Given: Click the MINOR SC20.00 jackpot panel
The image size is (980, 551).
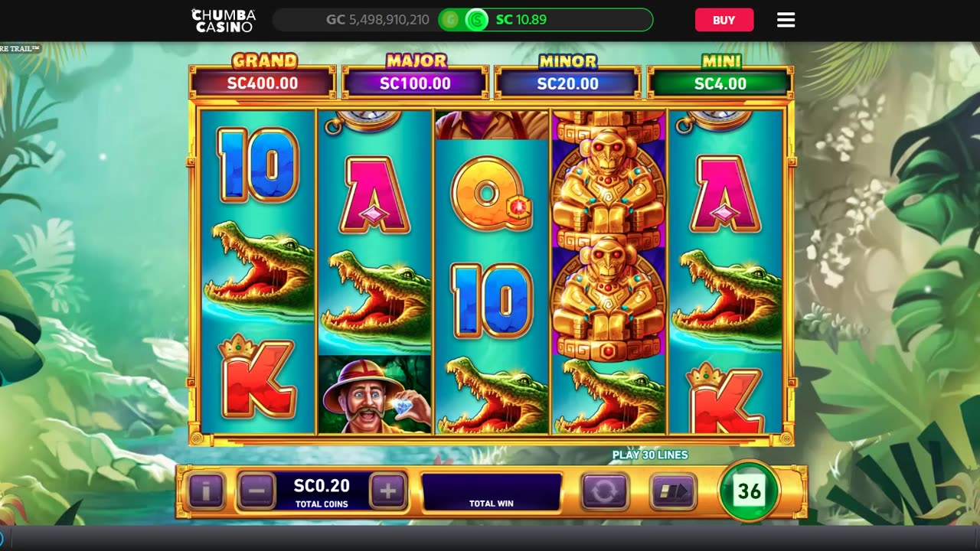Looking at the screenshot, I should coord(567,77).
